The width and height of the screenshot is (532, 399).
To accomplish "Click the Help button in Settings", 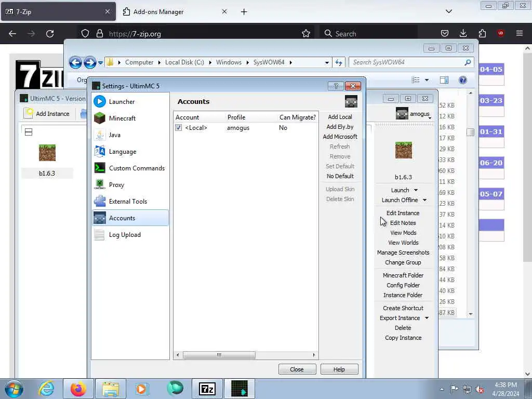I will pos(339,369).
